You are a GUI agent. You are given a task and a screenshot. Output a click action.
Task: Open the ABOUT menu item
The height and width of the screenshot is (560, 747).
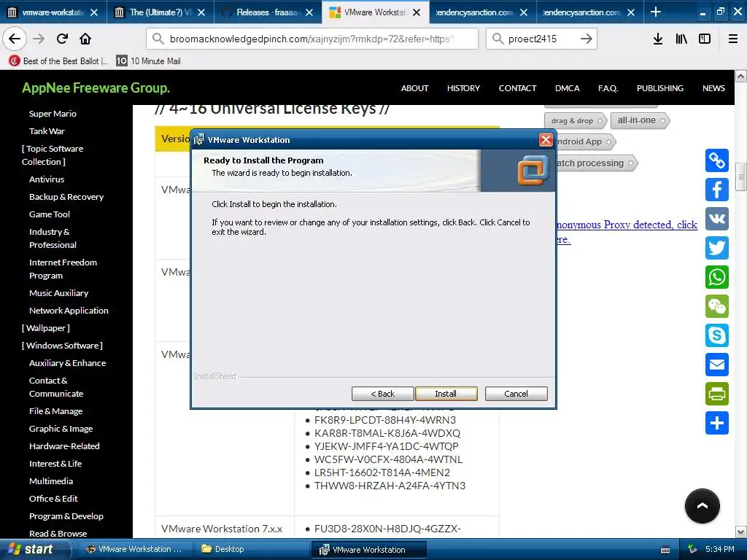[x=414, y=88]
